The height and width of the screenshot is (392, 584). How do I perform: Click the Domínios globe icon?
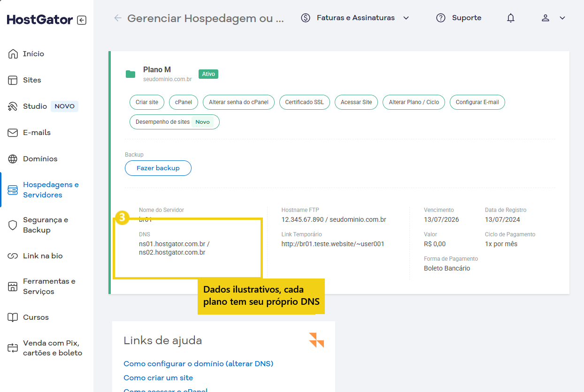tap(13, 159)
